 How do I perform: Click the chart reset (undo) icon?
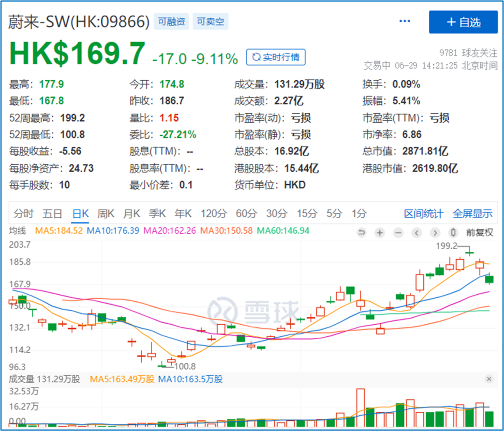tap(362, 233)
